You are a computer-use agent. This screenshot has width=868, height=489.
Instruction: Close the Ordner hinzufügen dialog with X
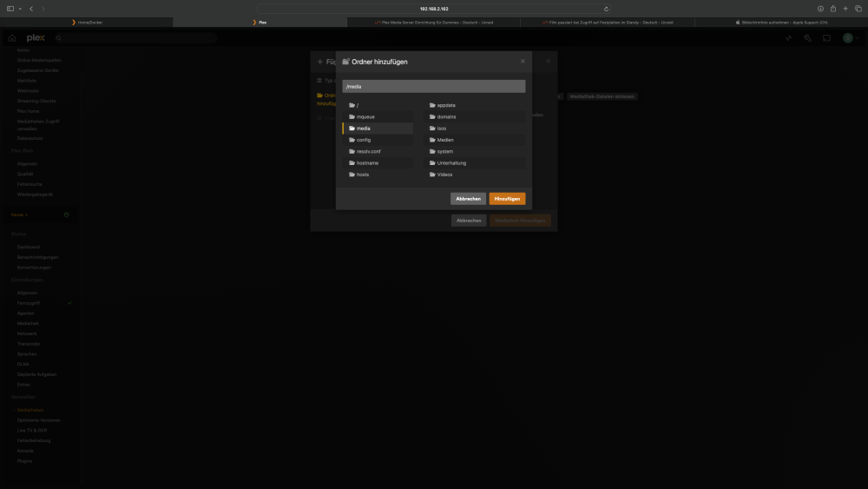pyautogui.click(x=523, y=62)
